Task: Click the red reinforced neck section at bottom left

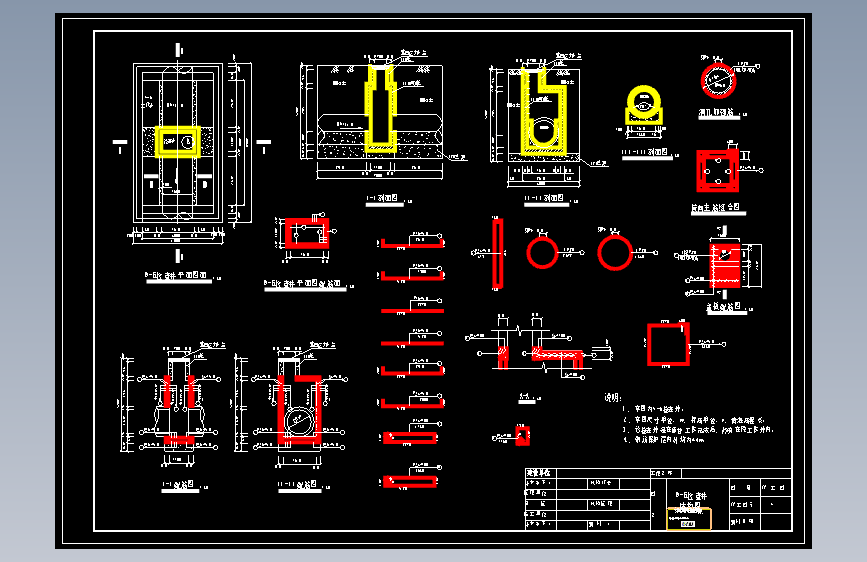Action: 179,410
